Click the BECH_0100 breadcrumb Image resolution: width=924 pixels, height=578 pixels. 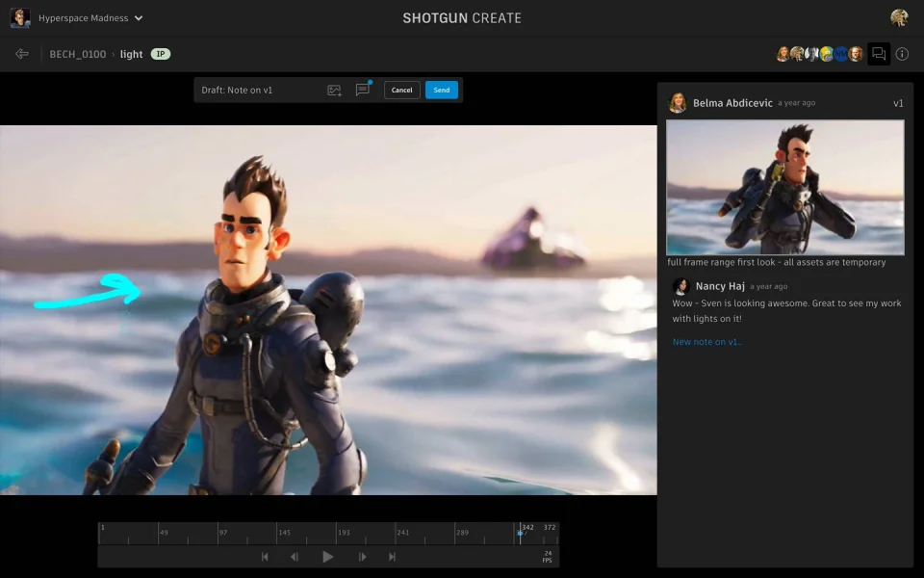click(x=78, y=54)
